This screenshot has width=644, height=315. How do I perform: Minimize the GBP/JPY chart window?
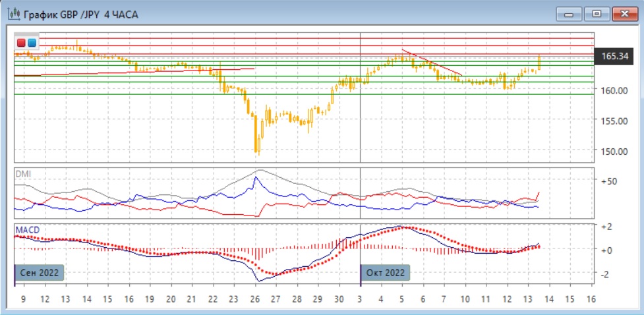point(571,13)
